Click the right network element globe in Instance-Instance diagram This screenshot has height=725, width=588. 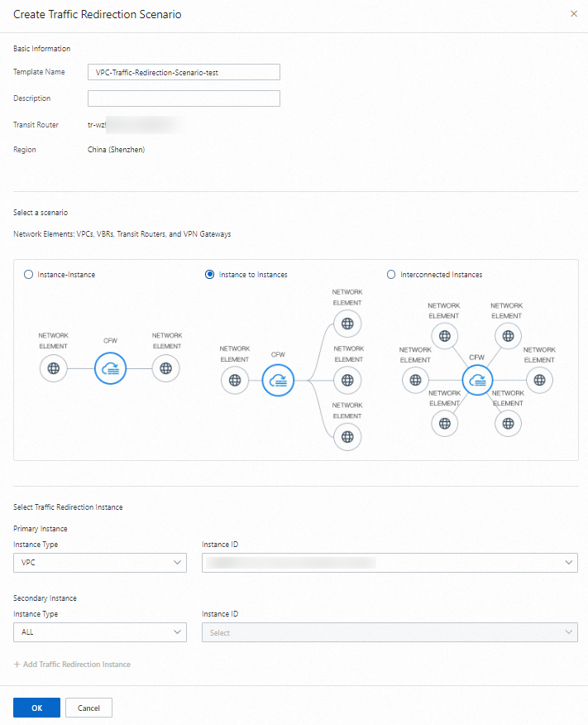(167, 368)
